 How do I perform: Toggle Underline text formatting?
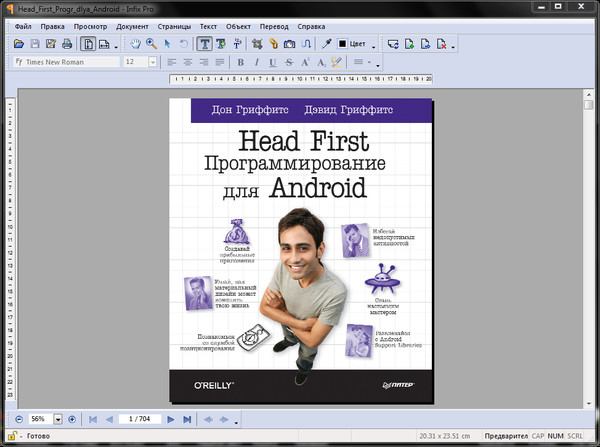tap(273, 62)
